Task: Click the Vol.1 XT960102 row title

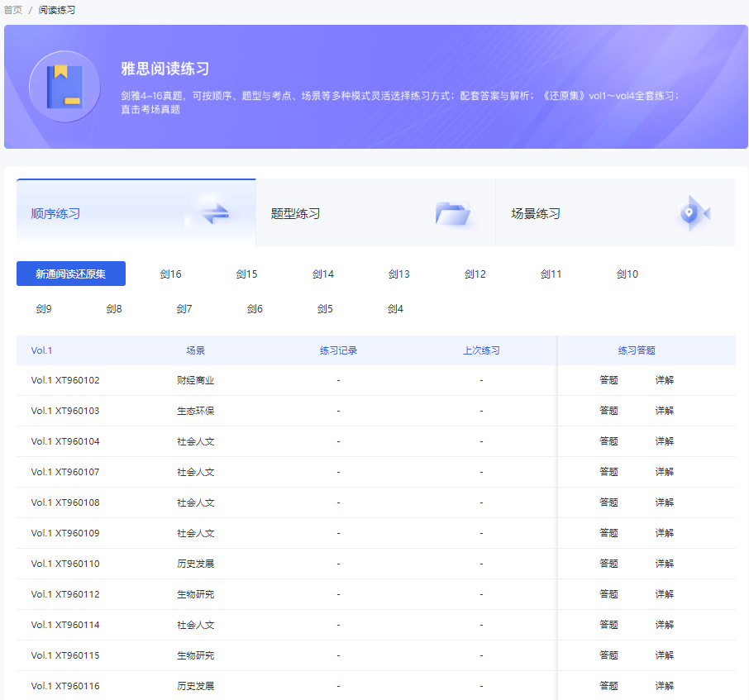Action: click(65, 380)
